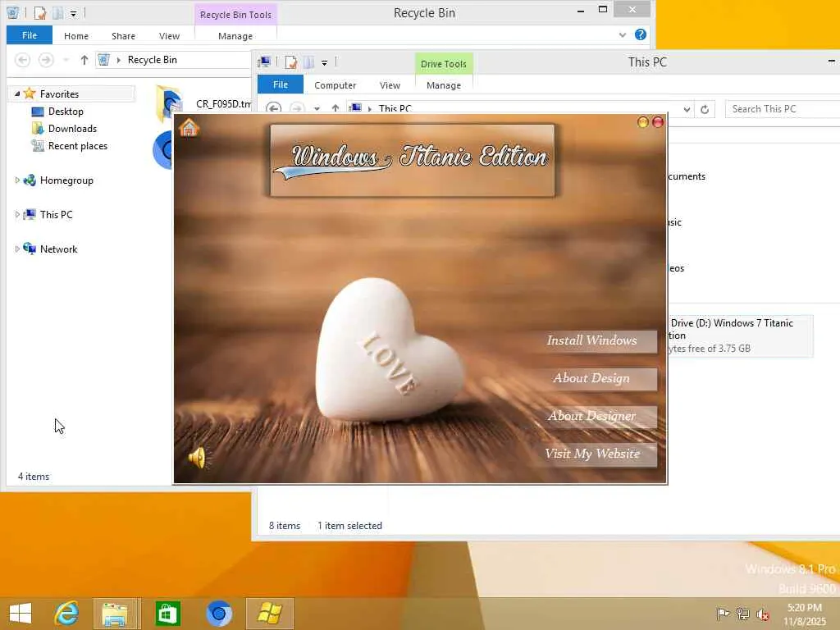The width and height of the screenshot is (840, 630).
Task: Close the Titanic Edition launcher with red button
Action: coord(658,122)
